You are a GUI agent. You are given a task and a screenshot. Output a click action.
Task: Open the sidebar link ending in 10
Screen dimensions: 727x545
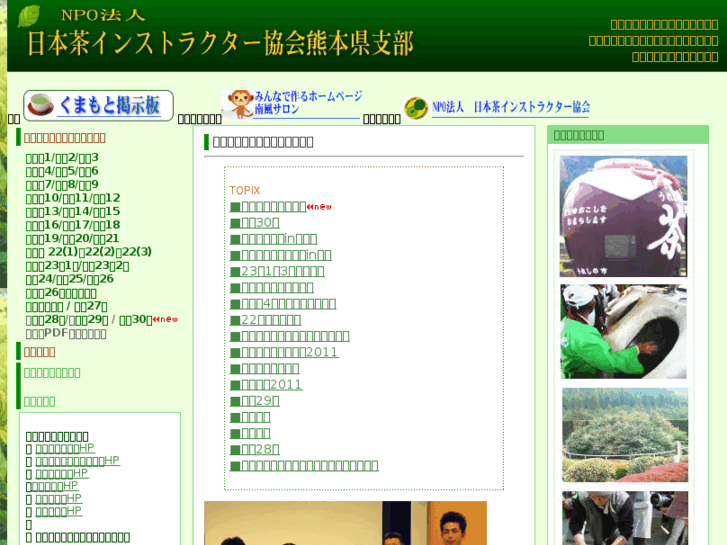(x=43, y=198)
